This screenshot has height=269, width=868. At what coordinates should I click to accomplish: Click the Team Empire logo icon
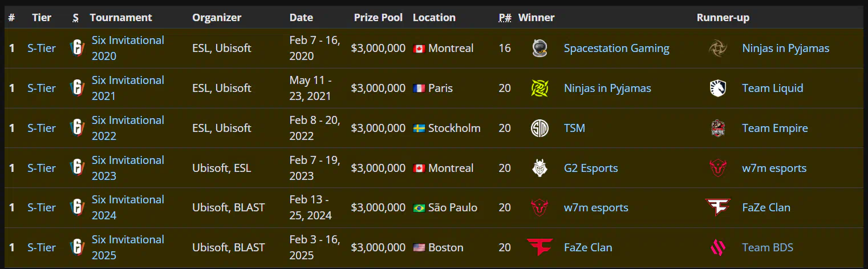pyautogui.click(x=717, y=128)
